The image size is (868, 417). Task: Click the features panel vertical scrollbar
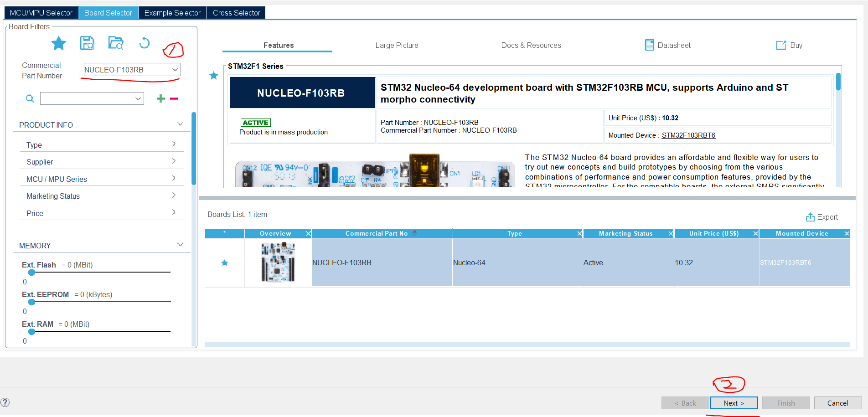coord(838,82)
